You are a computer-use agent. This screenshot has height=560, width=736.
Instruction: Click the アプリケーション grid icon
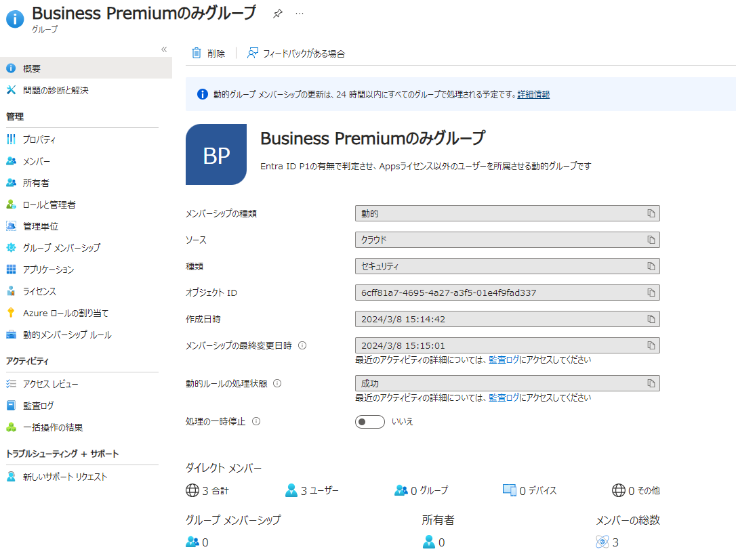(x=12, y=270)
